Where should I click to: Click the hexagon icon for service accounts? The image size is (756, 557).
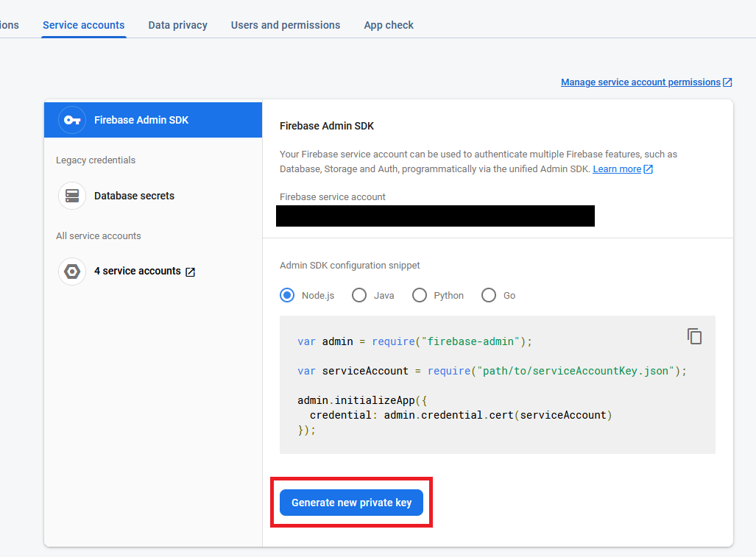pyautogui.click(x=72, y=272)
